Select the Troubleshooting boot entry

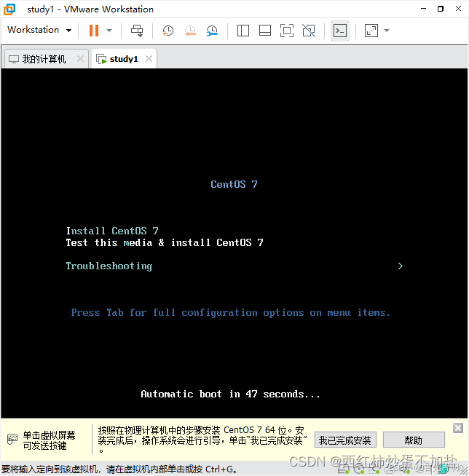tap(109, 266)
